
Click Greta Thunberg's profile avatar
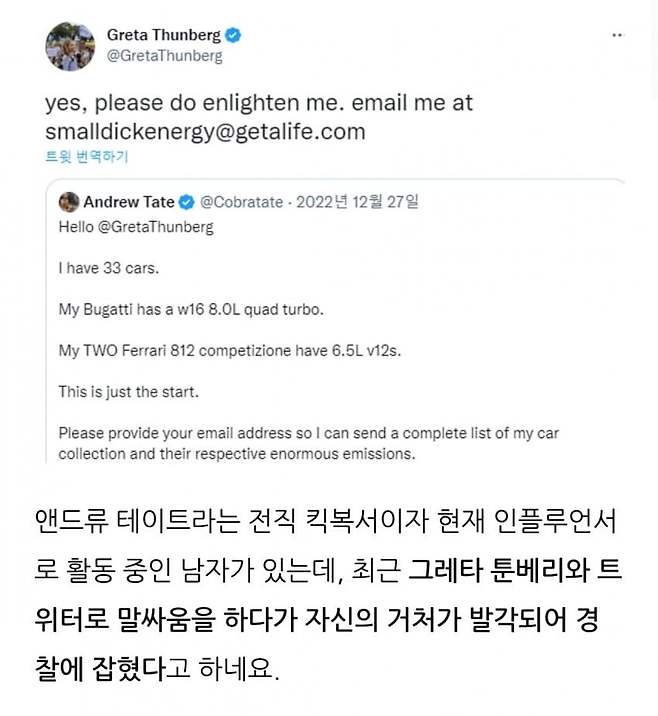pos(71,45)
